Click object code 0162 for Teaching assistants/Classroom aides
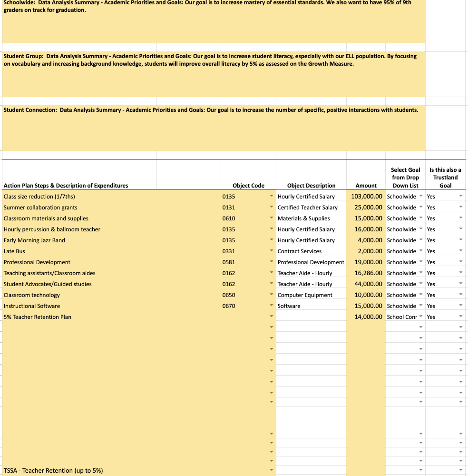This screenshot has width=468, height=476. click(229, 273)
